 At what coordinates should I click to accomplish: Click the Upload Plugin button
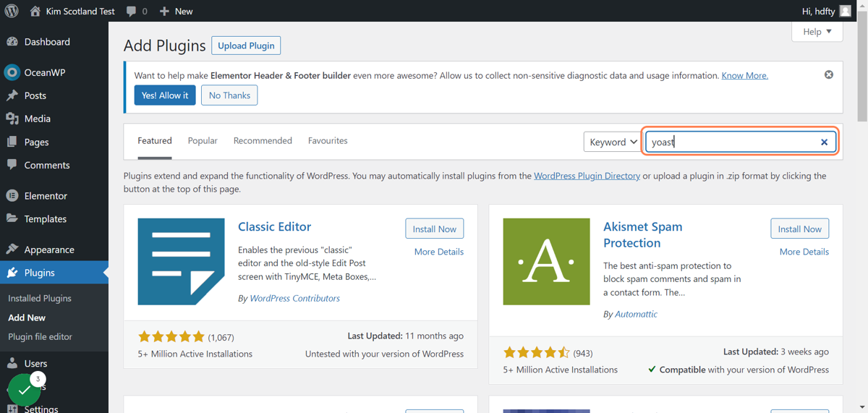tap(246, 46)
